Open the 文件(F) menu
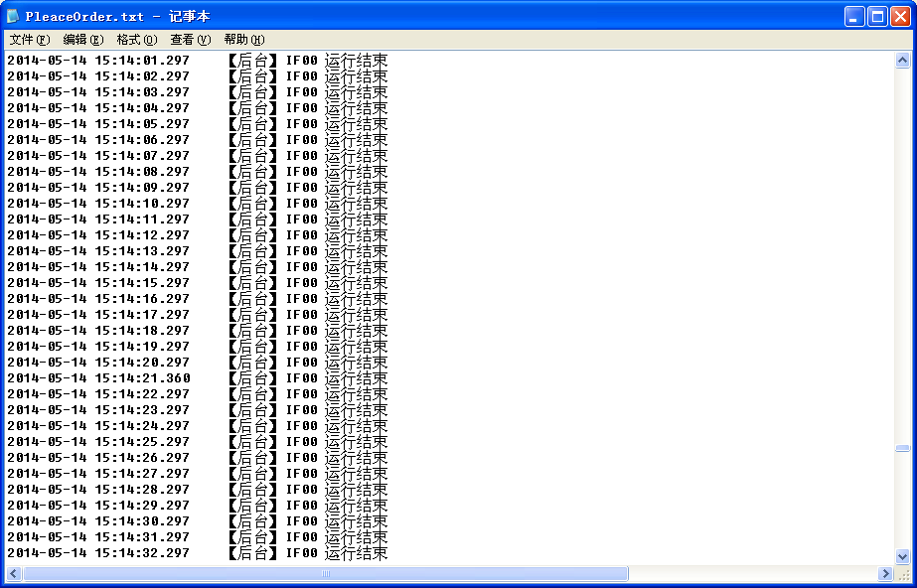Screen dimensions: 917x588 click(x=30, y=39)
